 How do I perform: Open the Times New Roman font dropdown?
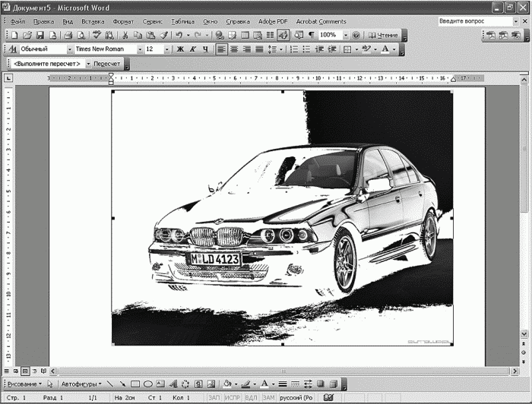(x=139, y=49)
